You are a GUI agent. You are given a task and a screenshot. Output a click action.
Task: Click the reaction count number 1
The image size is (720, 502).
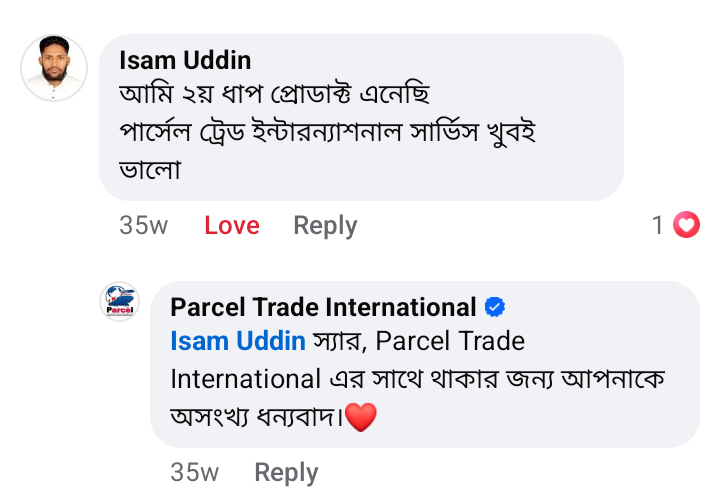658,226
